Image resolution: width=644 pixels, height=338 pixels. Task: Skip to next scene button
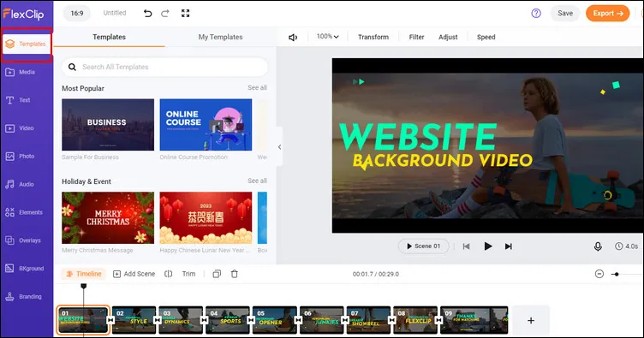(509, 246)
